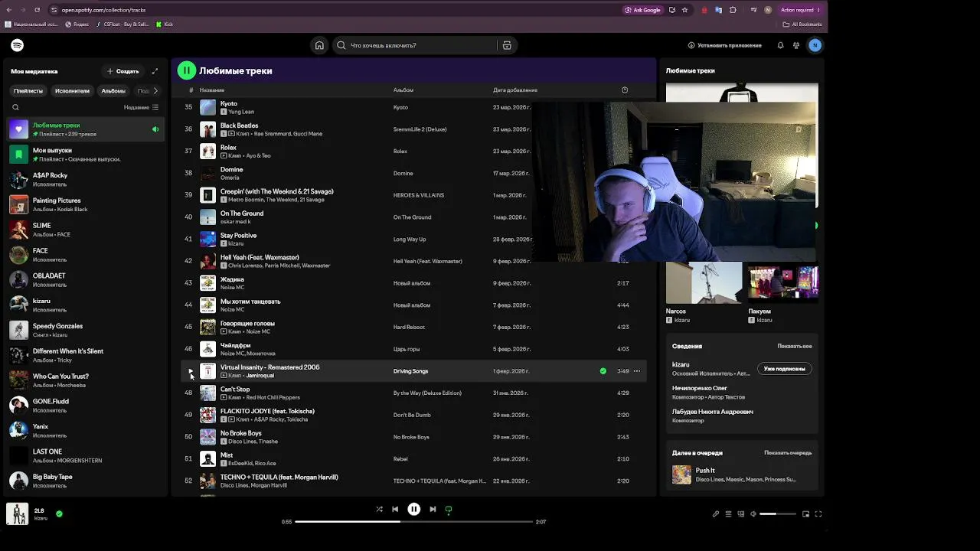Open the mini player

click(x=805, y=514)
